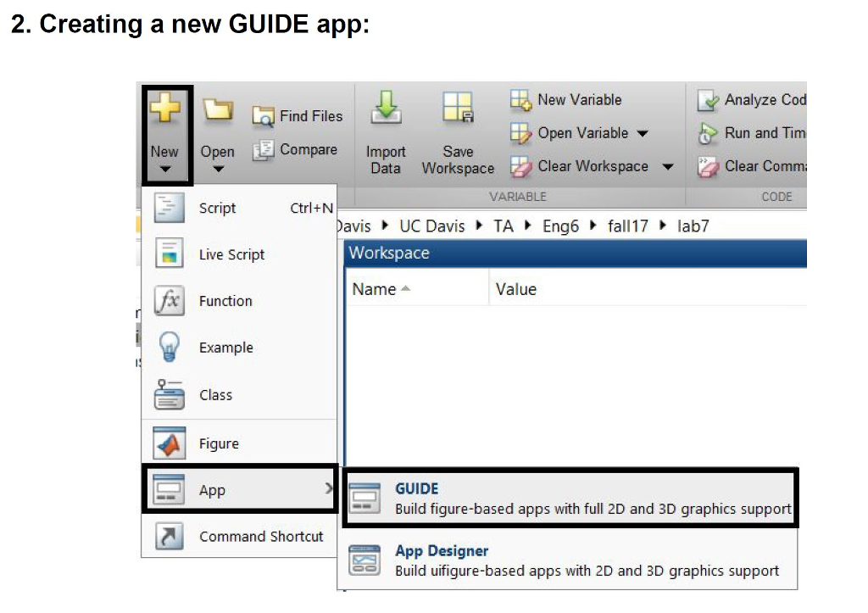Viewport: 868px width, 613px height.
Task: Select GUIDE to build figure-based apps
Action: tap(570, 499)
